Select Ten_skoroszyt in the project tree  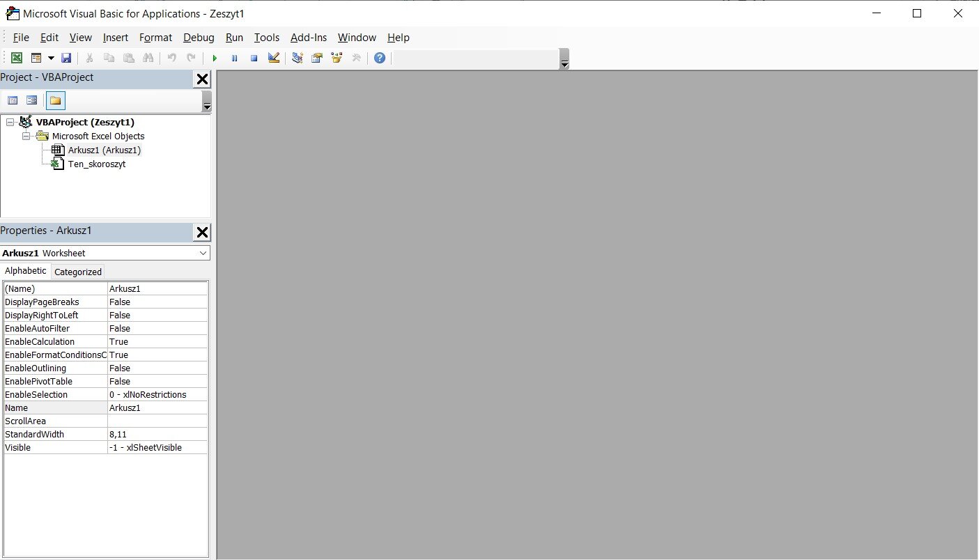pyautogui.click(x=97, y=164)
